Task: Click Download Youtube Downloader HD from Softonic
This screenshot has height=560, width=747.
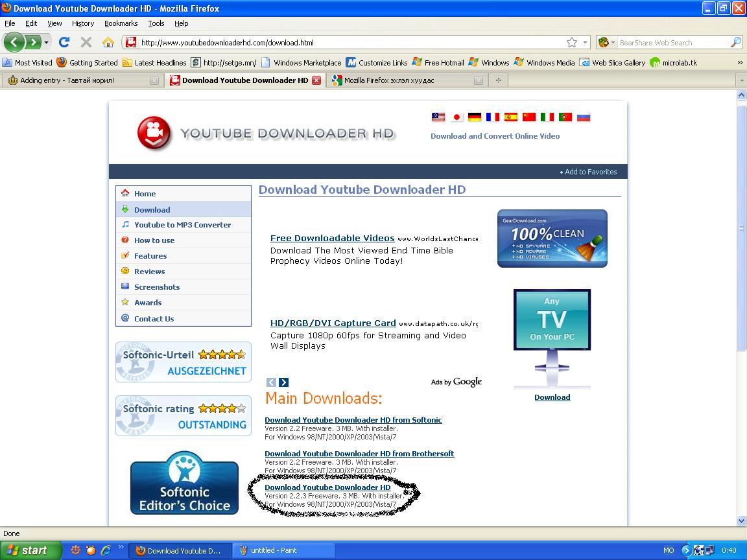Action: click(x=353, y=420)
